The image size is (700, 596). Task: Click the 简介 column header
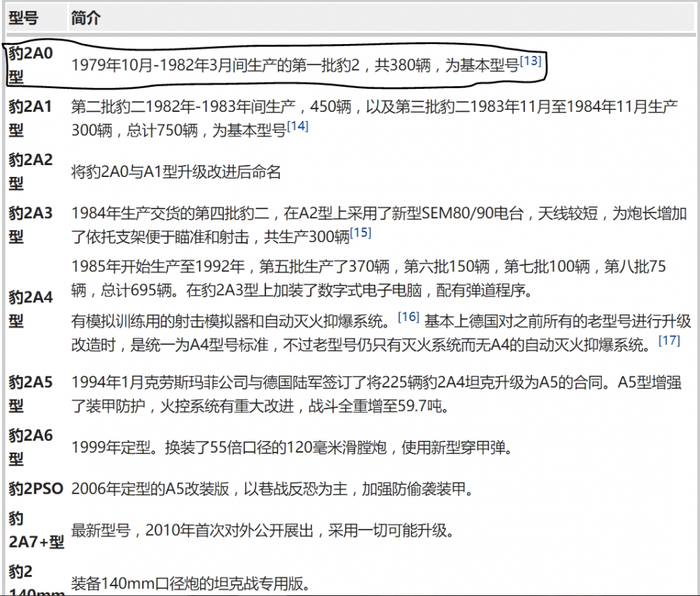pos(85,18)
